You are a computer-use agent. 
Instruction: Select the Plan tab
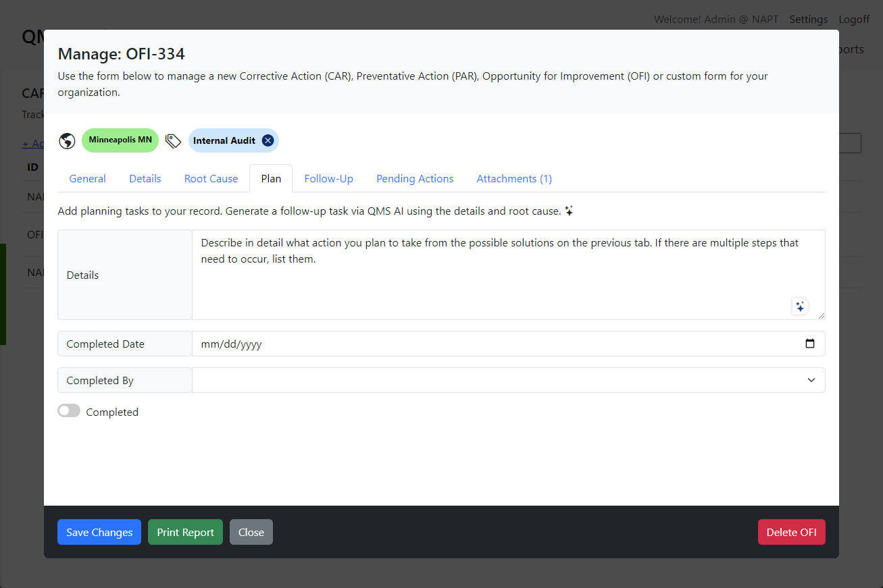point(271,179)
